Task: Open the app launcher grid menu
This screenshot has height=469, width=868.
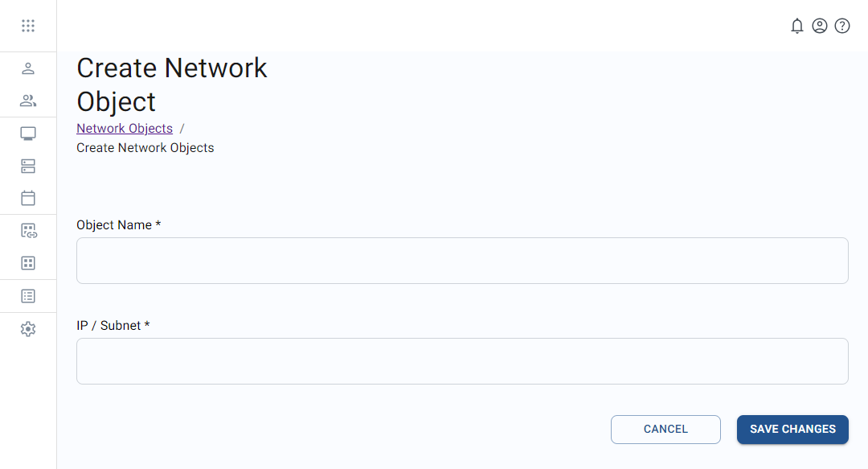Action: 28,25
